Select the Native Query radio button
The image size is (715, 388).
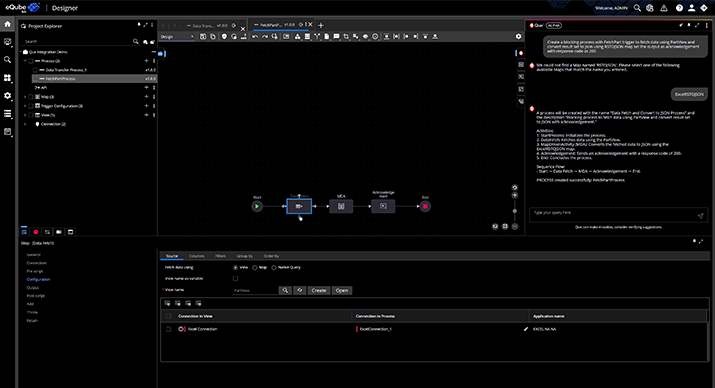pos(274,268)
